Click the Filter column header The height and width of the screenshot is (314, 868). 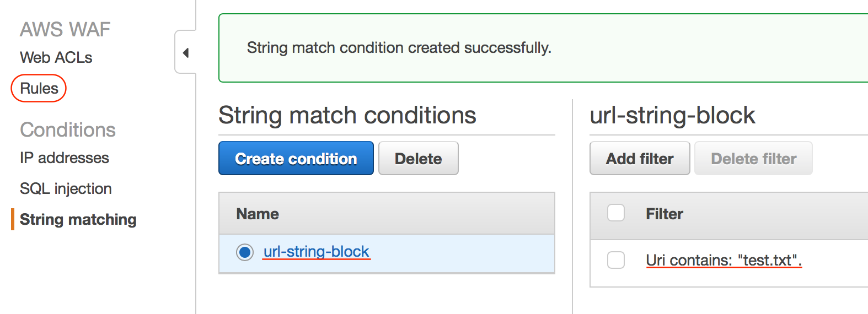(664, 214)
